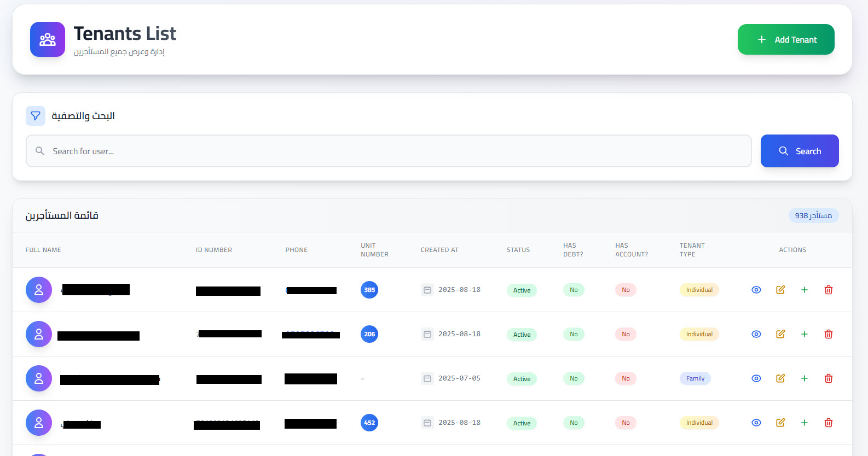Click Individual badge in unit 206 row

[699, 334]
